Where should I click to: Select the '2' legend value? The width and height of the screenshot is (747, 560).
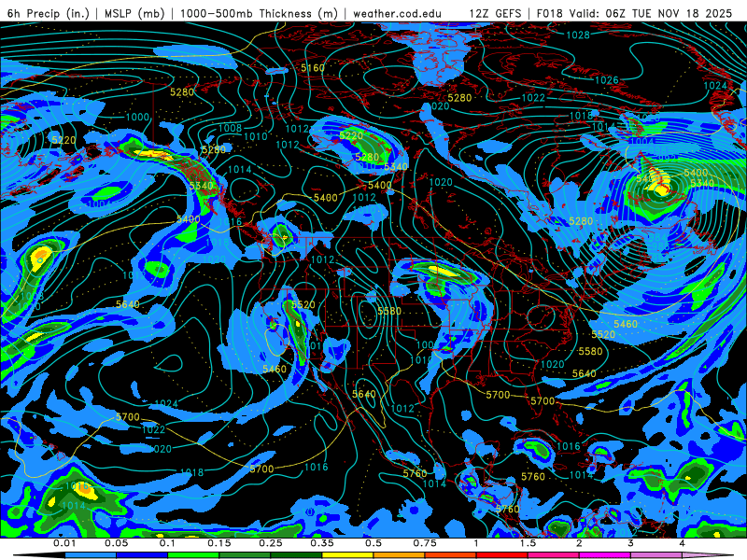click(579, 543)
